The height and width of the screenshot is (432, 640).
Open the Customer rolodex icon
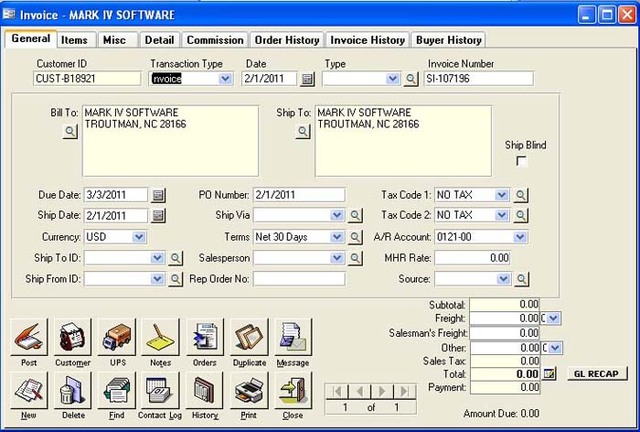pyautogui.click(x=73, y=337)
